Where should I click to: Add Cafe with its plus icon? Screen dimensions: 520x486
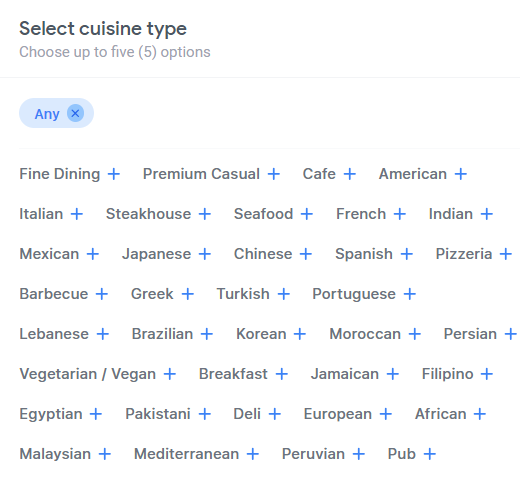[350, 174]
